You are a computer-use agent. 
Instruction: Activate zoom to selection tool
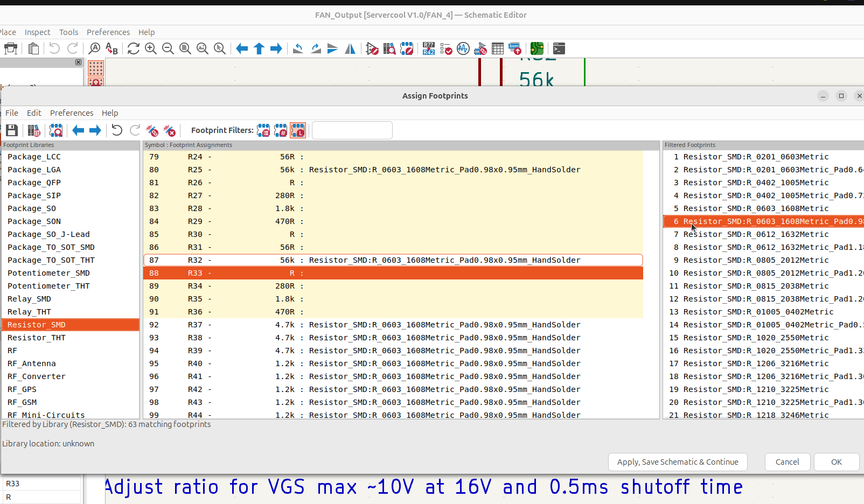(x=220, y=49)
